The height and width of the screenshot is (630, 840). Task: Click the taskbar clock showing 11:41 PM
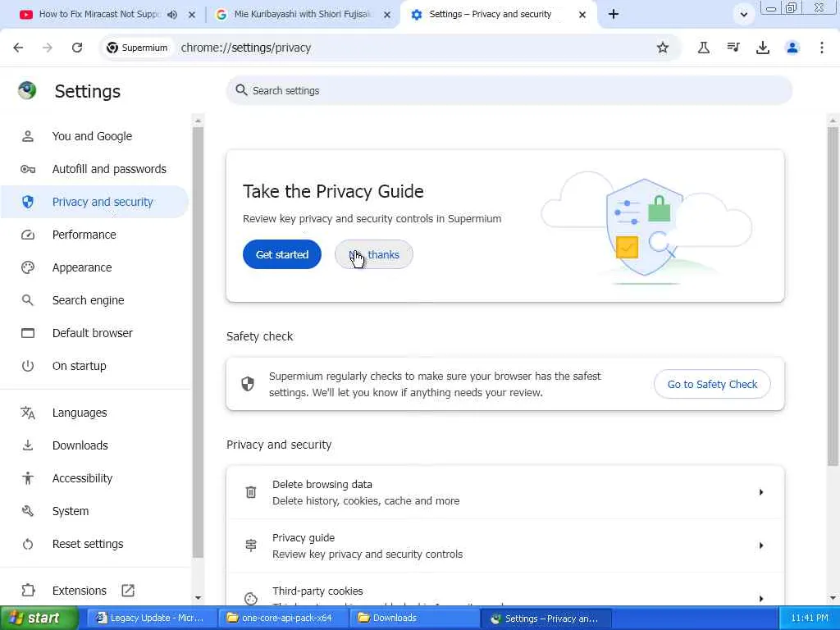point(809,618)
